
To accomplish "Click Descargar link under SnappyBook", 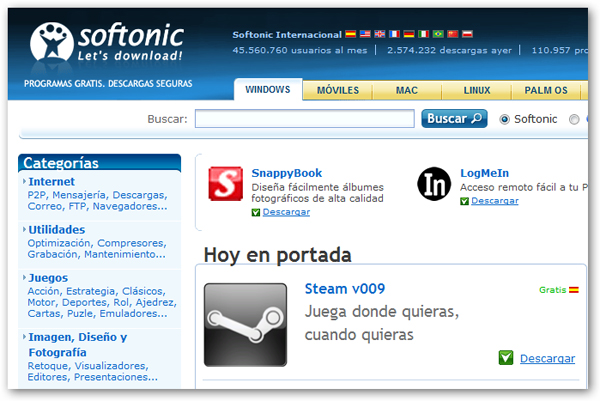I will [x=286, y=212].
